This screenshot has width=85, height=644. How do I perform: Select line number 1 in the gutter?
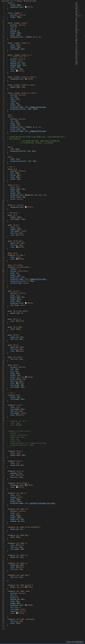click(4, 3)
